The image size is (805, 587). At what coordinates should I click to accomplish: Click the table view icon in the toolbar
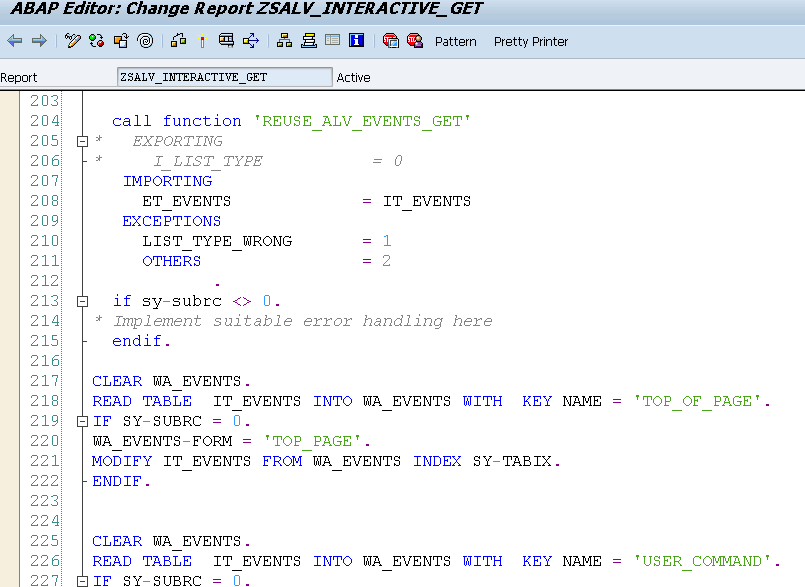(333, 40)
